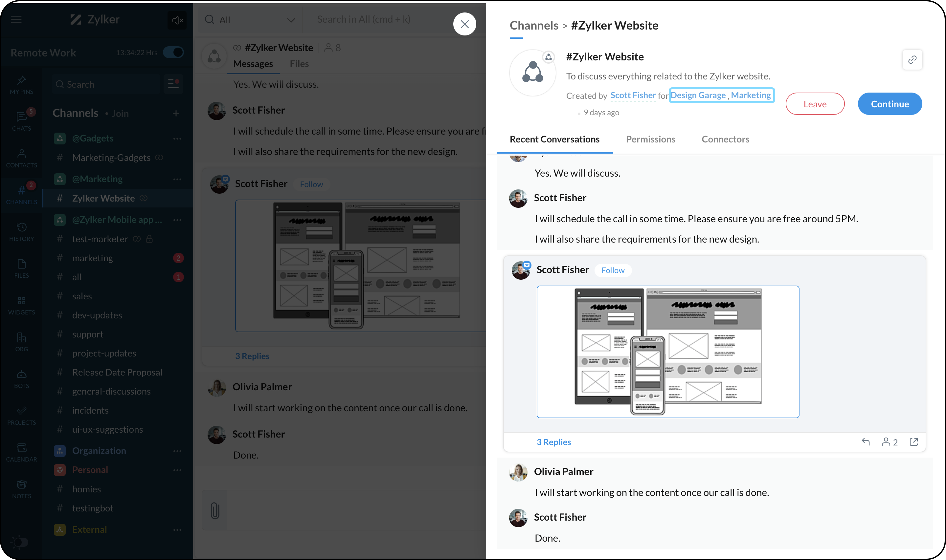Click the attachment paperclip icon

[x=215, y=510]
